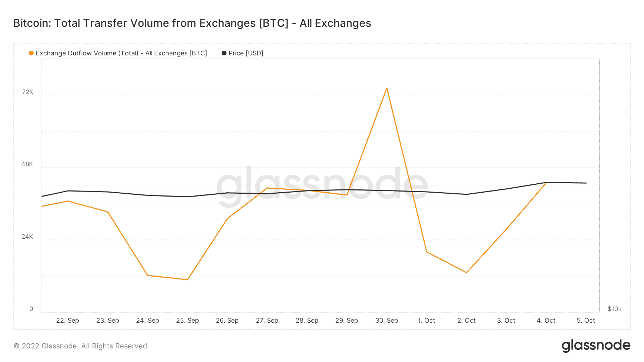Select the 22. Sep x-axis label
Screen dimensions: 644x362
tap(68, 321)
